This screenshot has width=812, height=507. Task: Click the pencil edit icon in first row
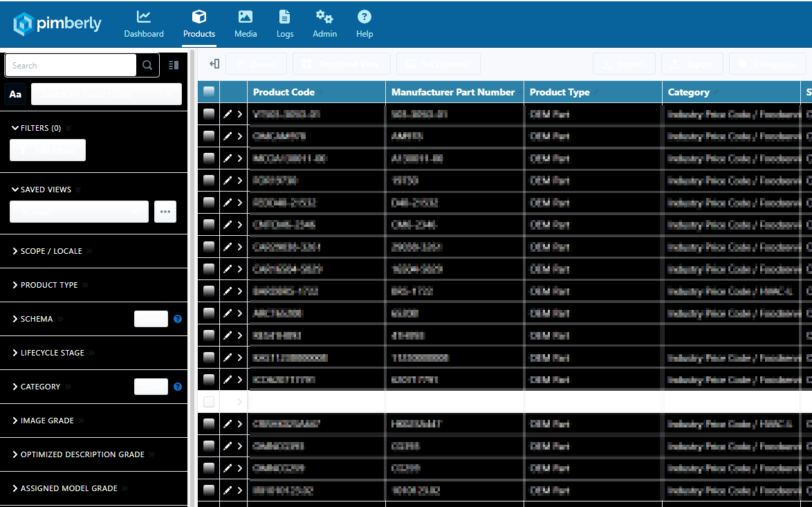228,114
